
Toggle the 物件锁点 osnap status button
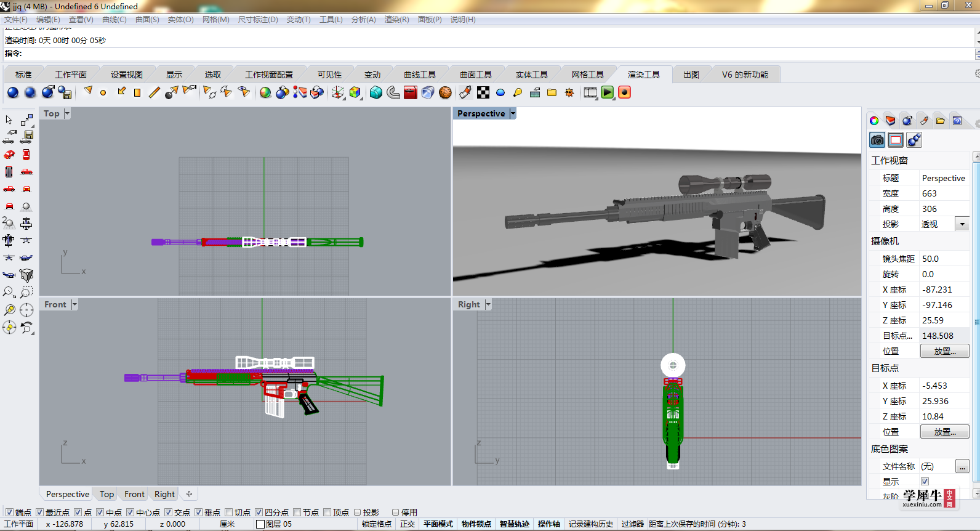476,524
